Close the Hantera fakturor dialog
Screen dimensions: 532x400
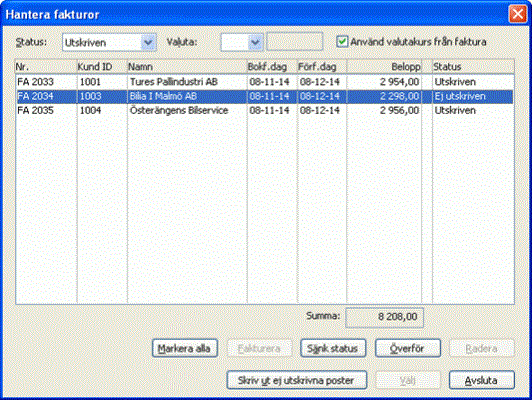click(517, 14)
